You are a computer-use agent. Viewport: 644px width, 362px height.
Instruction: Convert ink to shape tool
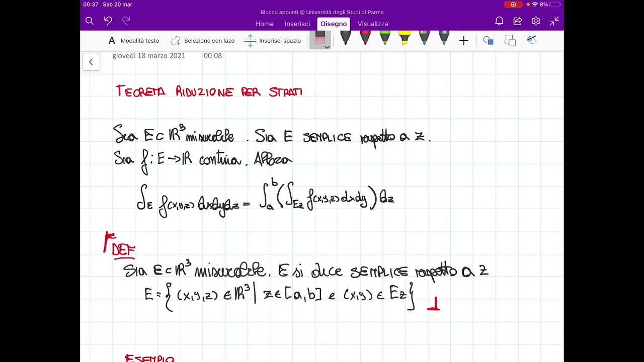510,41
